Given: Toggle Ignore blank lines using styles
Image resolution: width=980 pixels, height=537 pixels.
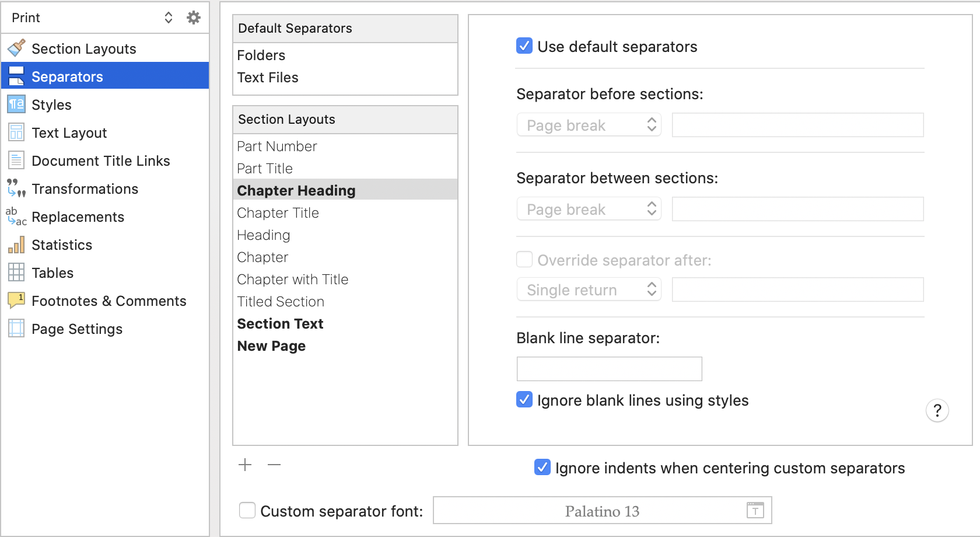Looking at the screenshot, I should click(524, 400).
